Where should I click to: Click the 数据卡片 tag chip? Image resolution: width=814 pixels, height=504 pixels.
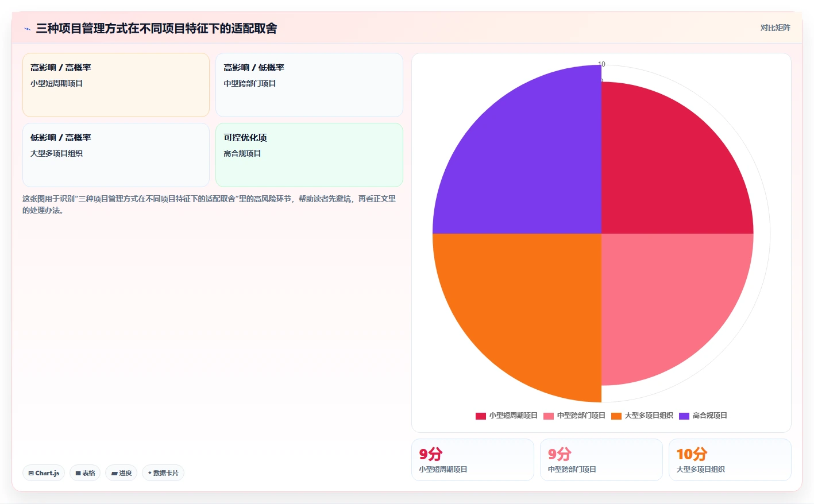(x=163, y=473)
